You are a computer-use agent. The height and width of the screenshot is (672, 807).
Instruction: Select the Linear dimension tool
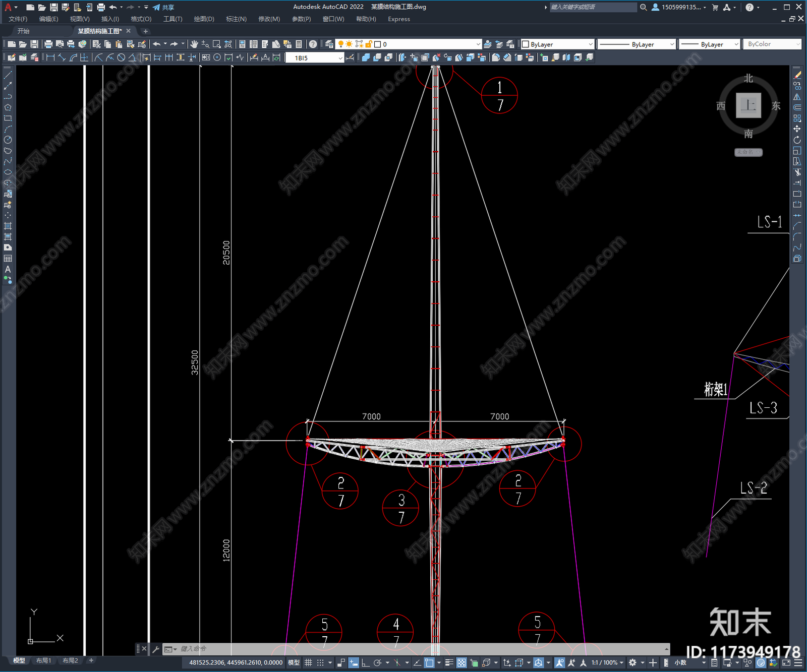point(50,57)
